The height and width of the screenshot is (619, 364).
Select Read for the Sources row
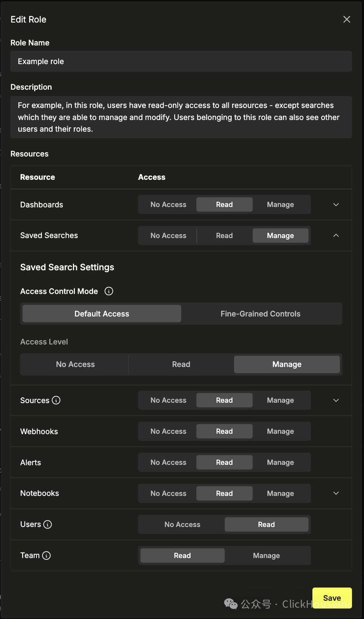point(224,400)
